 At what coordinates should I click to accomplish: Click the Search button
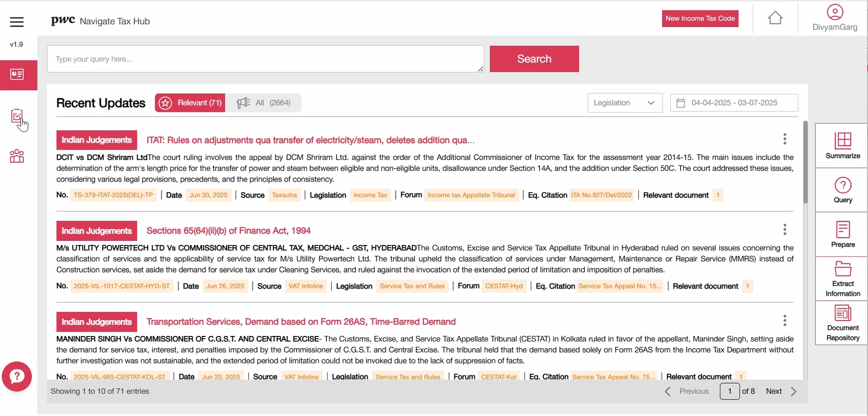pos(534,59)
